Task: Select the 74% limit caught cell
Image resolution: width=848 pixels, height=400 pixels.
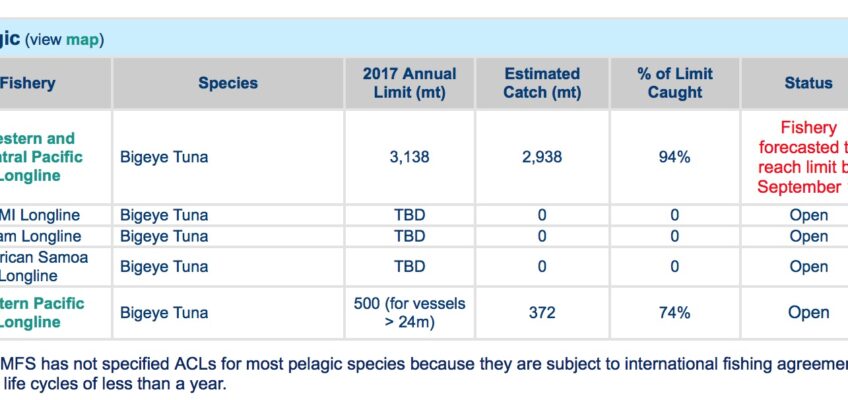Action: [x=675, y=313]
